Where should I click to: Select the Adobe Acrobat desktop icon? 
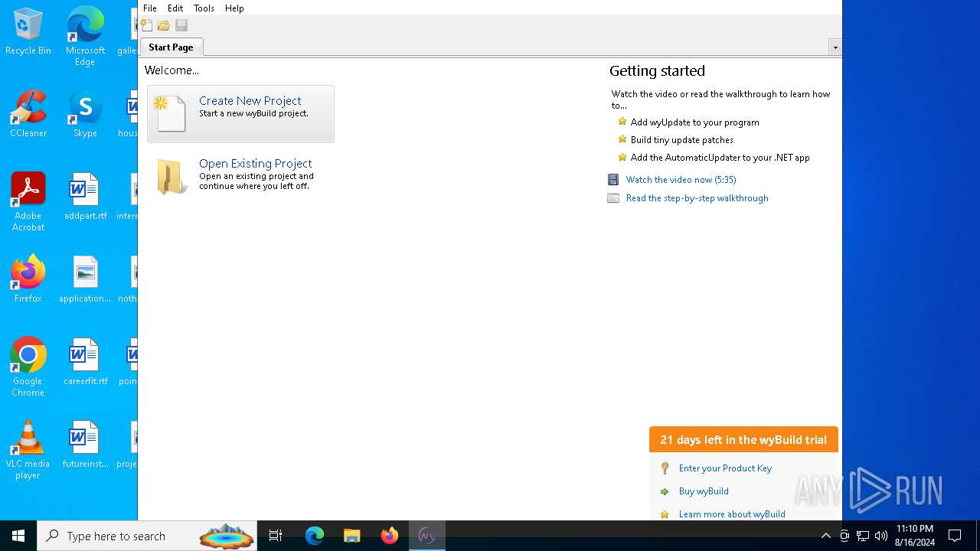(x=28, y=202)
